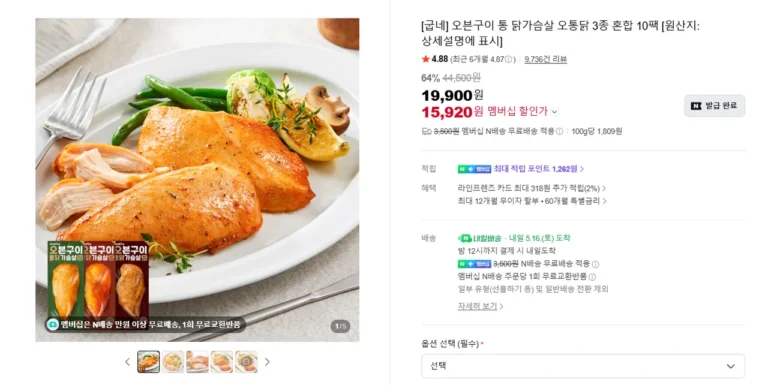Screen dimensions: 768x385
Task: Select the third product thumbnail
Action: coord(197,362)
